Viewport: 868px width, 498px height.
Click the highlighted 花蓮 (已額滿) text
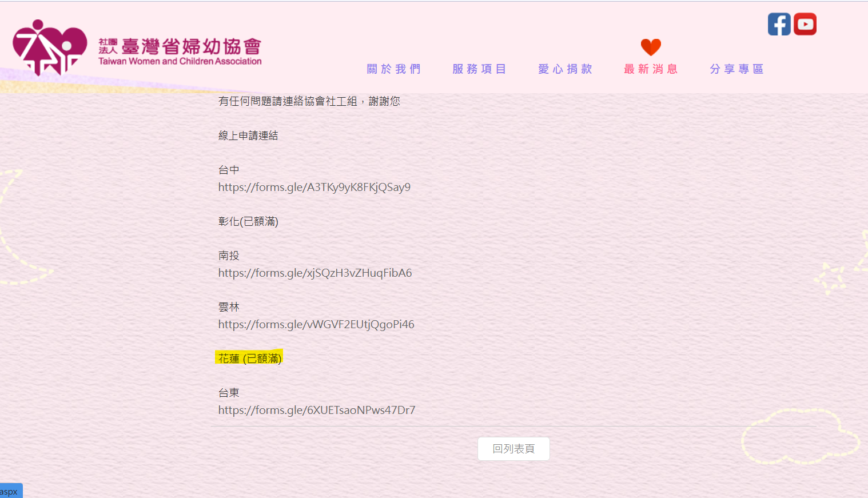click(x=250, y=358)
